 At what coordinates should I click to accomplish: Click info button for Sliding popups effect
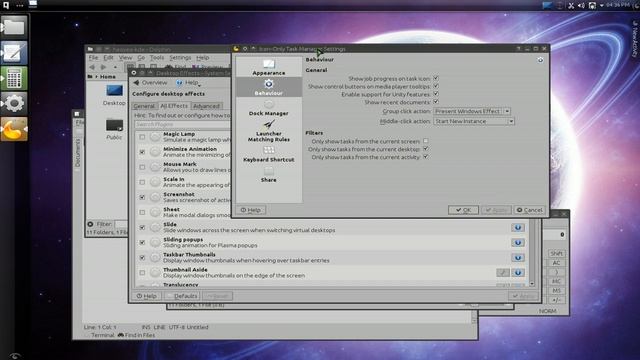pyautogui.click(x=518, y=242)
